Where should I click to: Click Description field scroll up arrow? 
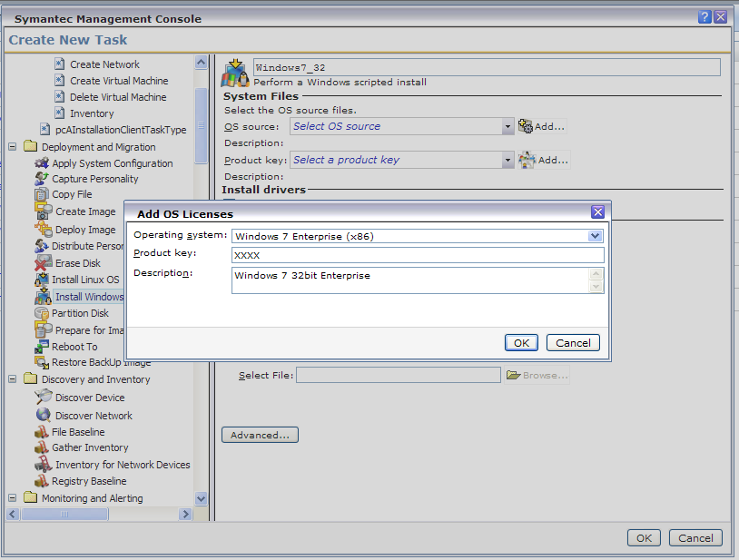click(x=596, y=274)
